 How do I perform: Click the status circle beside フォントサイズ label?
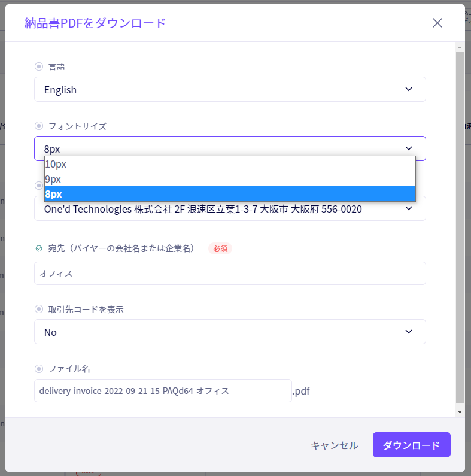(x=39, y=126)
